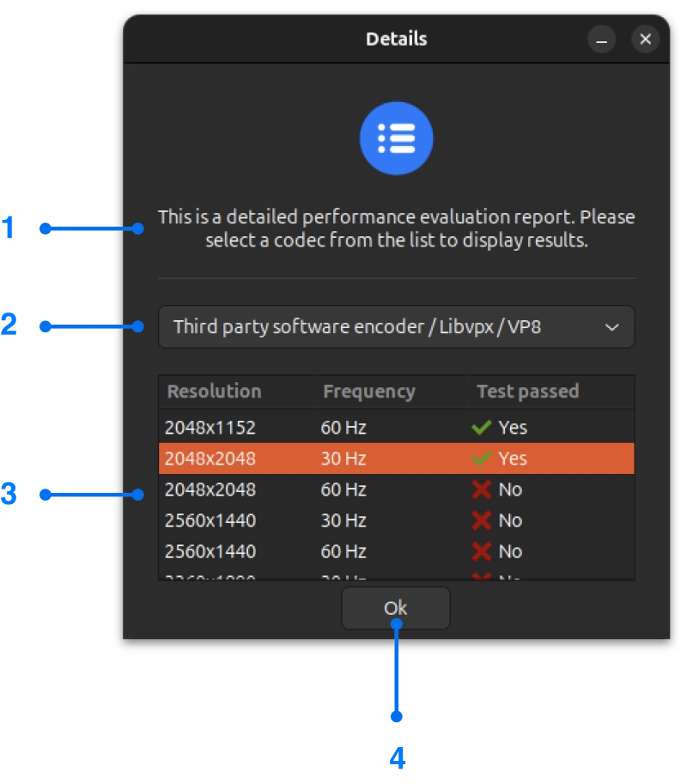Click the minimize icon on the Details dialog
The width and height of the screenshot is (687, 784).
[601, 39]
